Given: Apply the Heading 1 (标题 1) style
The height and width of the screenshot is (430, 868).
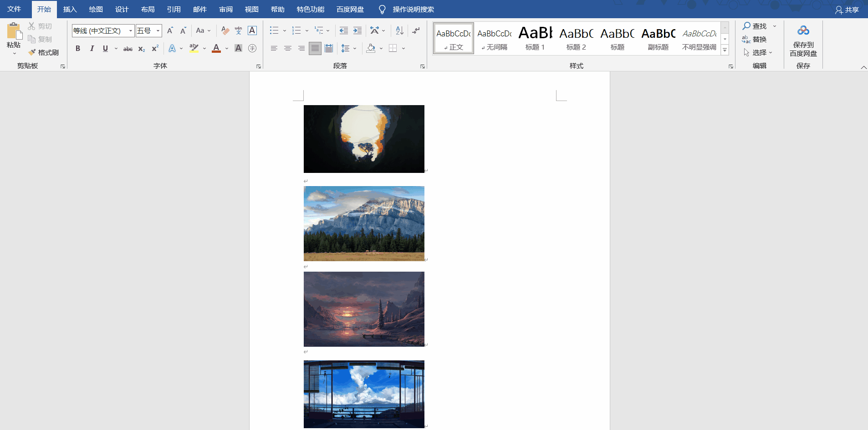Looking at the screenshot, I should 535,39.
